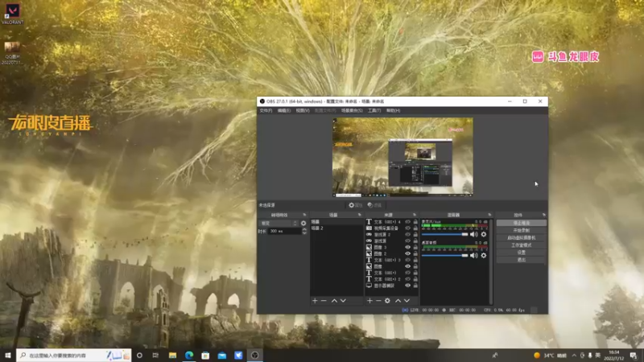
Task: Enable studio mode button
Action: 521,245
